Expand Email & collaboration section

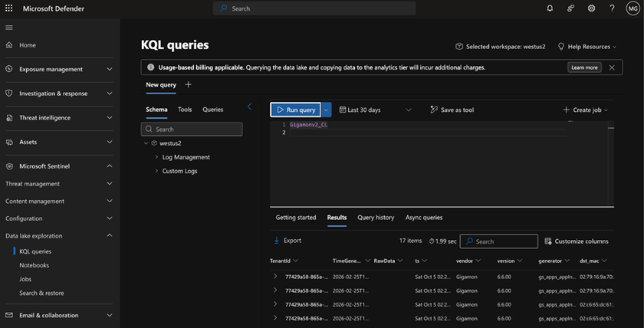(109, 315)
